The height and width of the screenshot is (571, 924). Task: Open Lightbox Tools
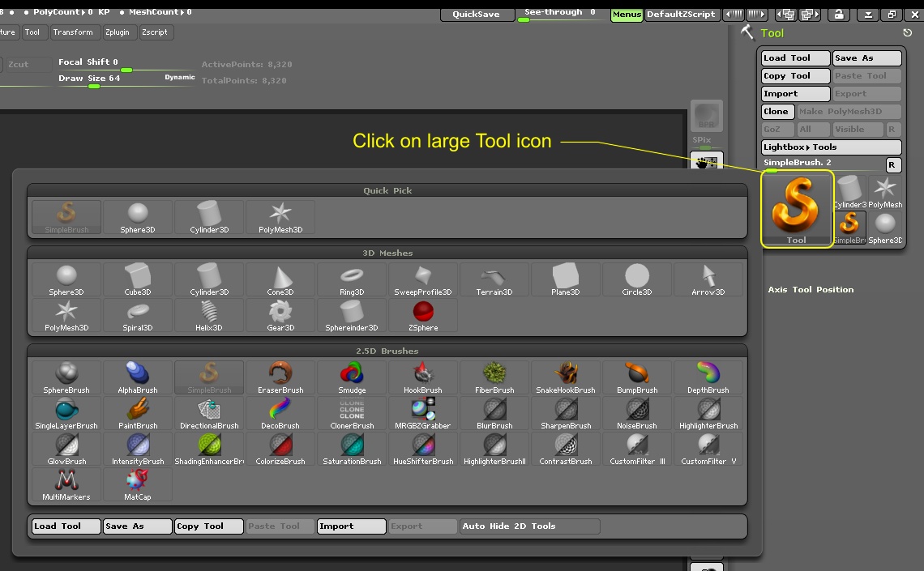point(831,147)
